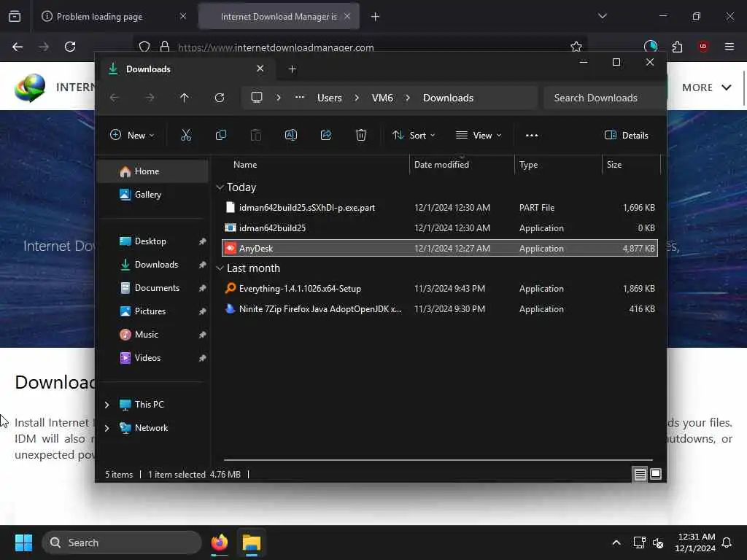The image size is (747, 560).
Task: Open the Firefox tab history view icon
Action: coord(15,17)
